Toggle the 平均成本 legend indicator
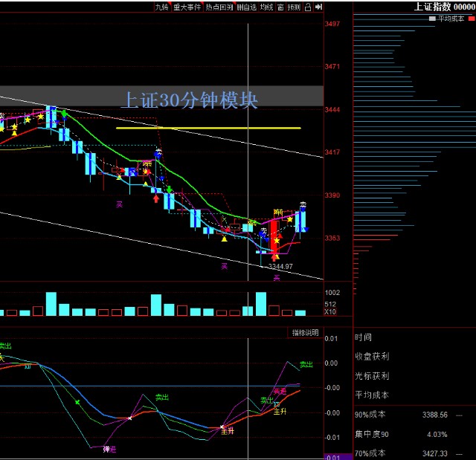Viewport: 476px width, 460px height. click(450, 18)
